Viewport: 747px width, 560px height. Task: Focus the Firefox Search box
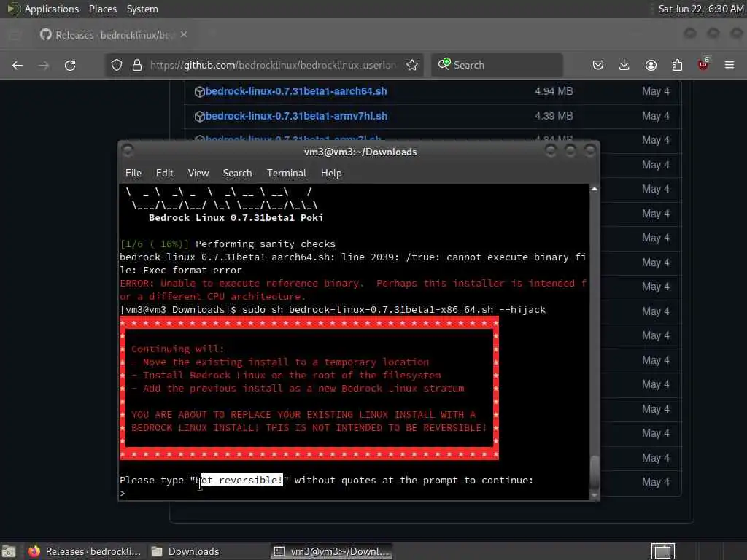pyautogui.click(x=497, y=65)
